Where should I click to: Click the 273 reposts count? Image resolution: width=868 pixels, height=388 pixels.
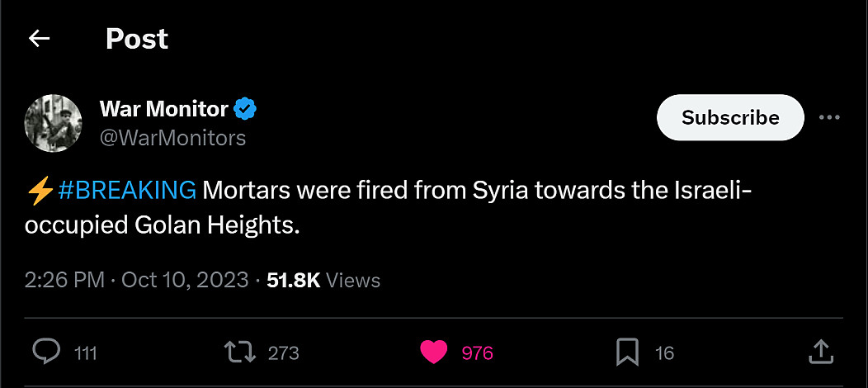(283, 353)
